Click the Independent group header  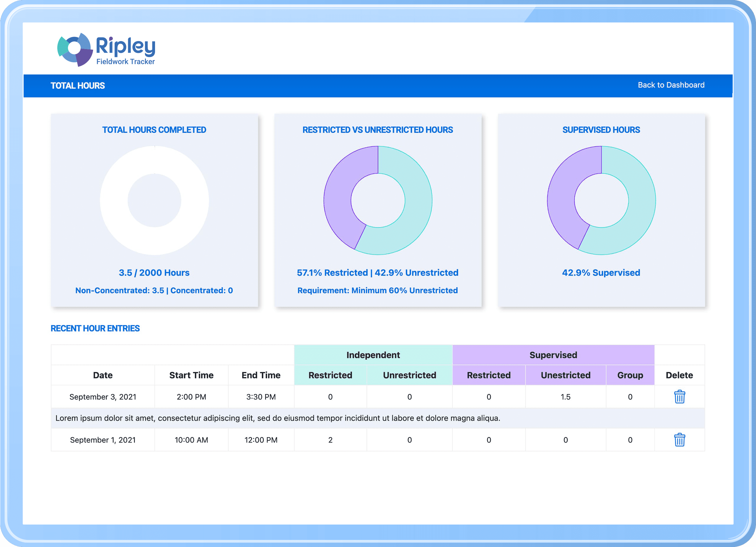click(x=373, y=355)
